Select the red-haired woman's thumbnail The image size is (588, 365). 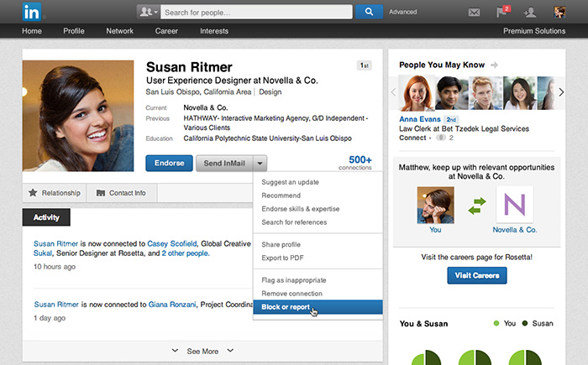(417, 93)
